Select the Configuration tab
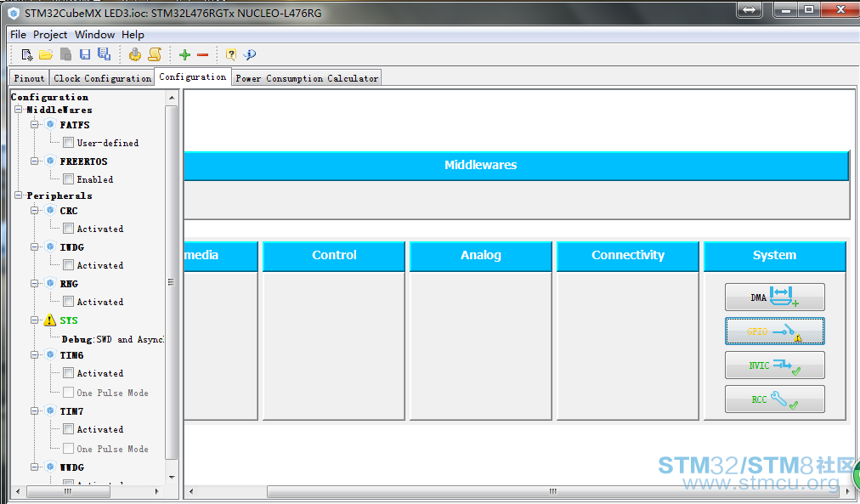This screenshot has width=860, height=504. click(193, 76)
